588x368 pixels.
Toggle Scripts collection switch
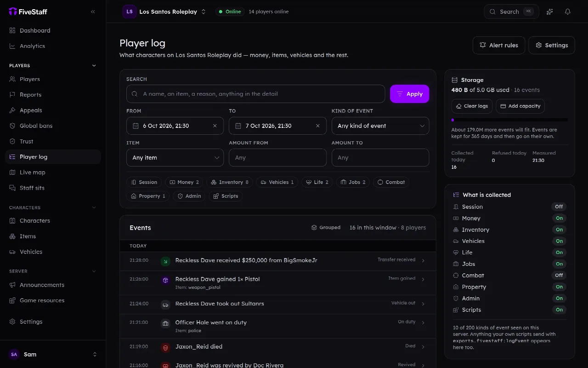tap(559, 310)
